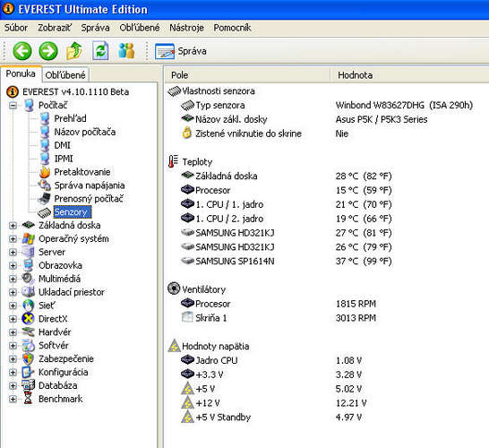Screen dimensions: 489x448
Task: Switch to the Ponuka tab
Action: [21, 74]
